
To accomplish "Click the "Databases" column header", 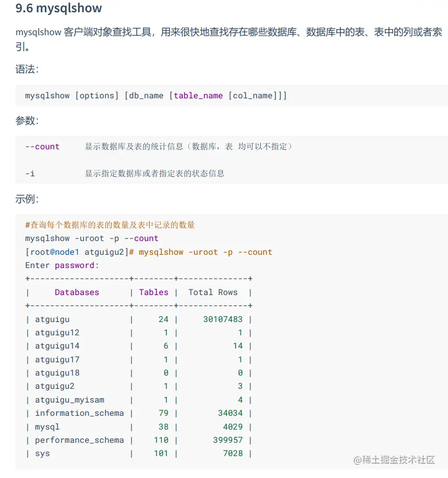I will click(x=77, y=293).
